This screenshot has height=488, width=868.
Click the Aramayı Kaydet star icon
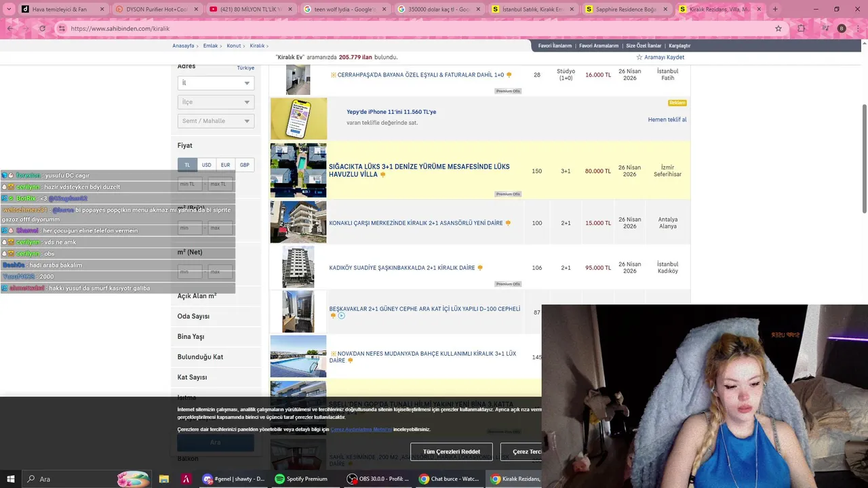pyautogui.click(x=639, y=57)
